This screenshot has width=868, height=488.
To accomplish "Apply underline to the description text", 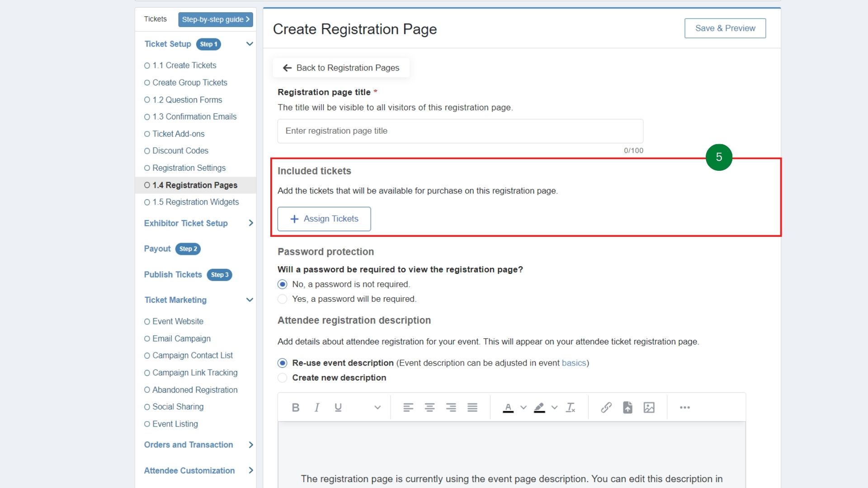I will click(x=338, y=407).
